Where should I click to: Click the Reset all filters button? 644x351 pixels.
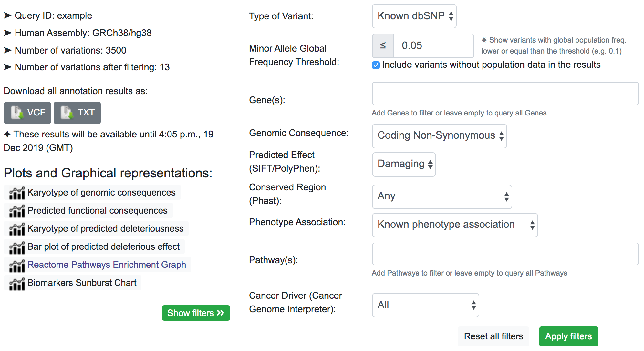pos(493,336)
